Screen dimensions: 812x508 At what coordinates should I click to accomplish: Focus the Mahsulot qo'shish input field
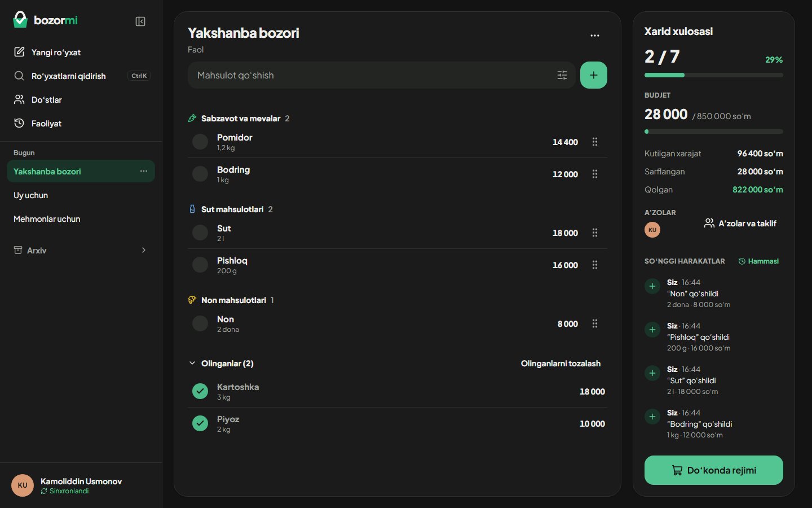pos(372,75)
